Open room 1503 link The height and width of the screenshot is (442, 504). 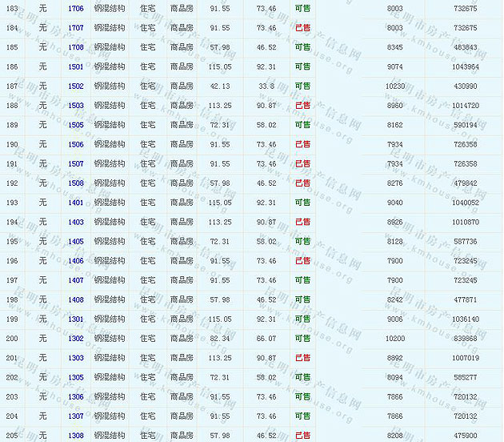[x=76, y=106]
